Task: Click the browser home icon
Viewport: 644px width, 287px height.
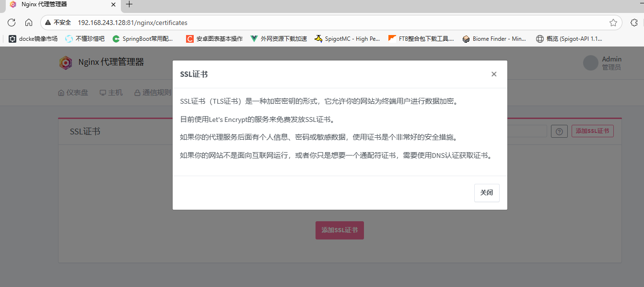Action: click(29, 23)
